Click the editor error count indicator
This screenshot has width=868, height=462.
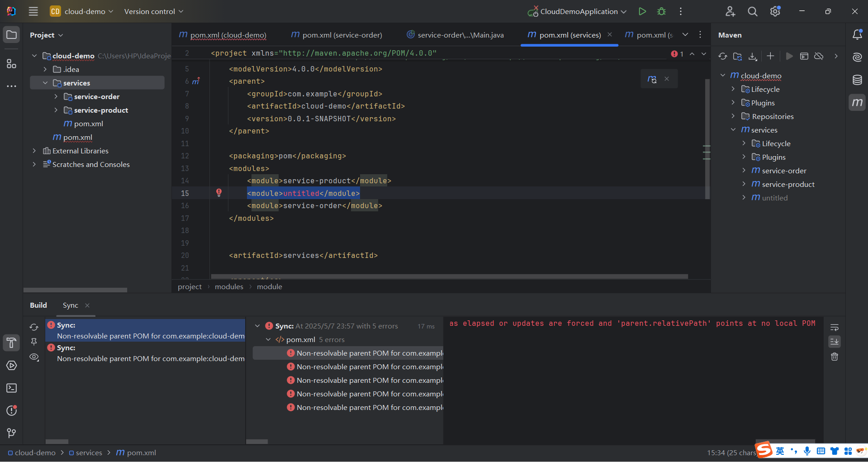coord(677,54)
